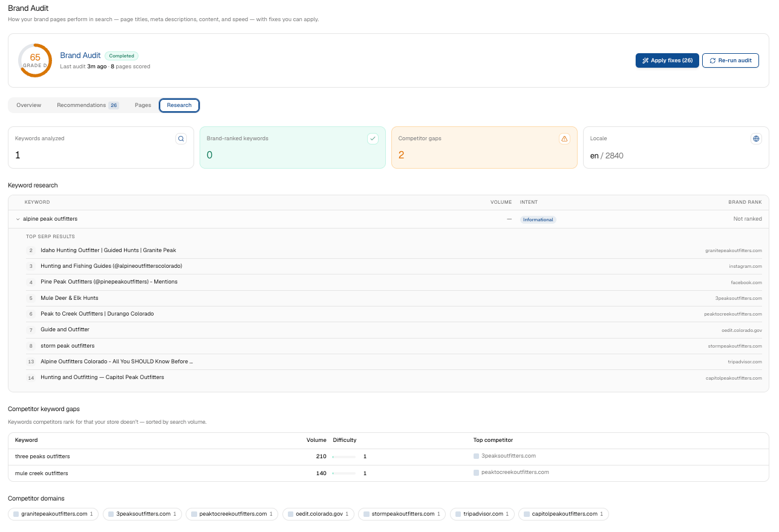Click difficulty bar for mule creek outfitters
This screenshot has height=532, width=779.
[x=344, y=473]
